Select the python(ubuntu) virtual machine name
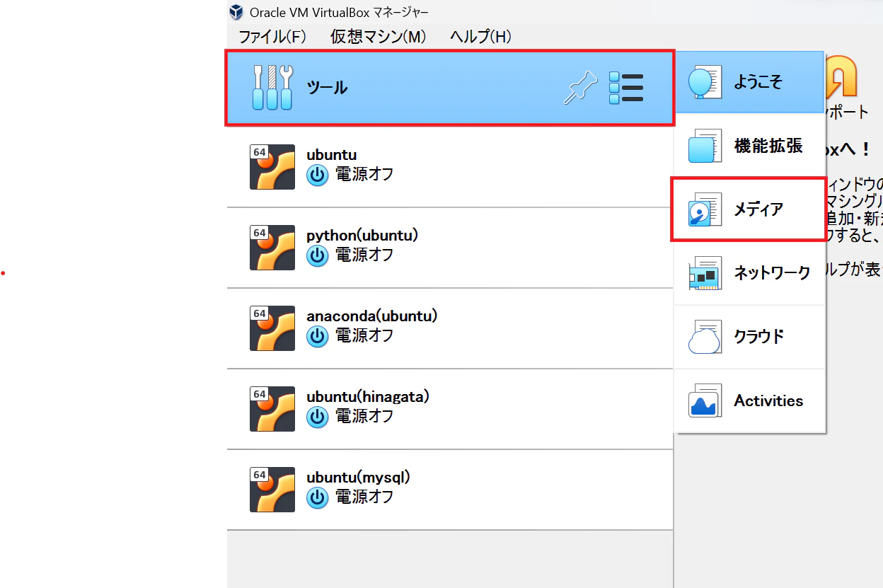The height and width of the screenshot is (588, 883). tap(362, 236)
